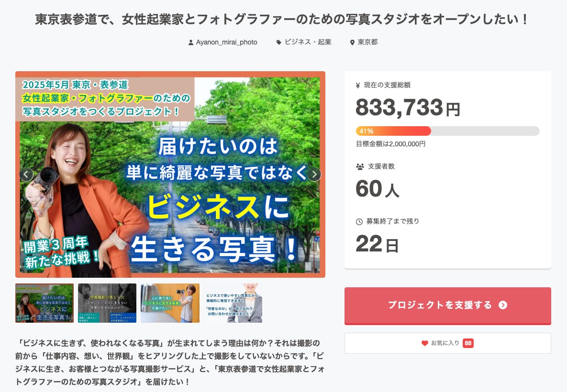Click the arrow circle icon on the support button
This screenshot has width=567, height=392.
click(x=502, y=305)
